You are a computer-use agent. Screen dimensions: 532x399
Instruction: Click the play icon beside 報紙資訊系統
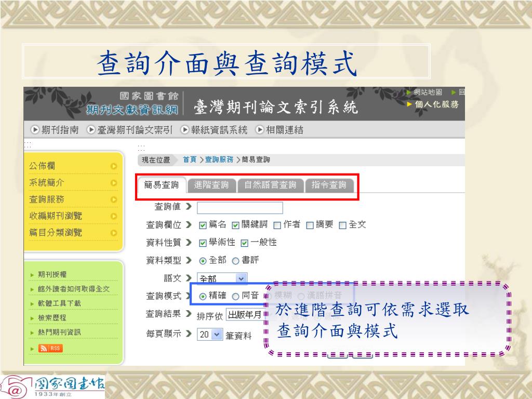coord(184,129)
